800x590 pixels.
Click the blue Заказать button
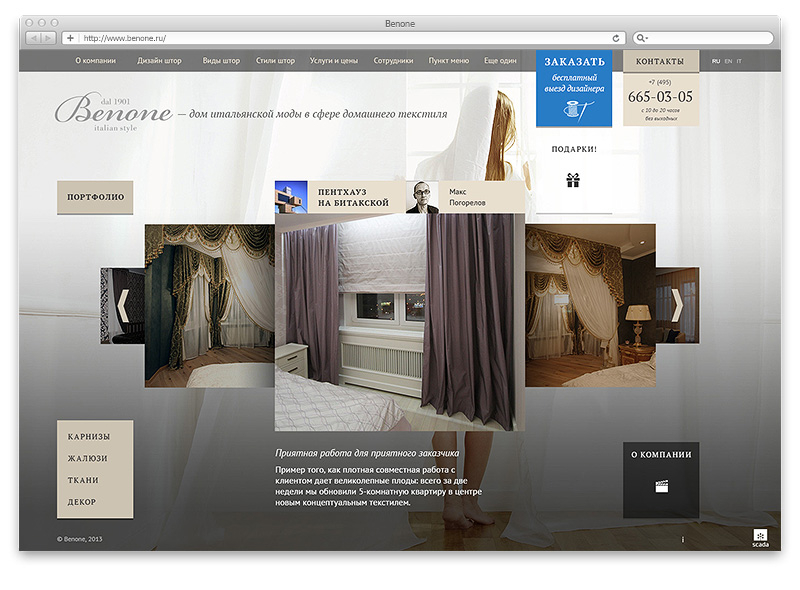pyautogui.click(x=574, y=88)
